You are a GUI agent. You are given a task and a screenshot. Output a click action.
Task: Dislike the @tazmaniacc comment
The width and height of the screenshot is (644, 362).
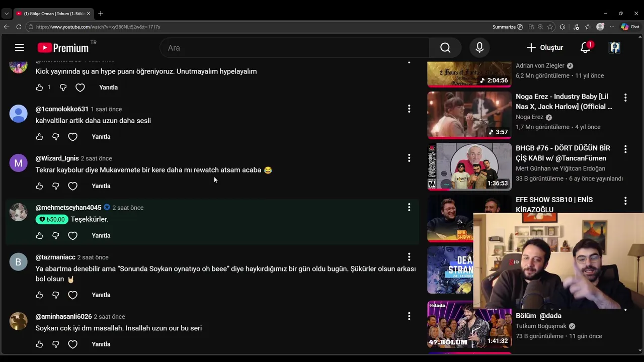[56, 295]
